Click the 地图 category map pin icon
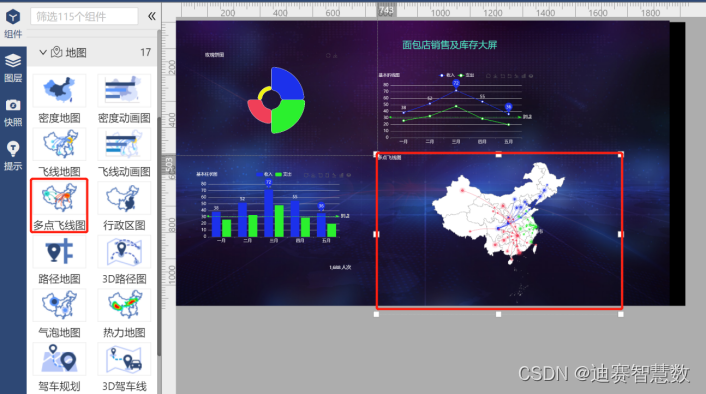Screen dimensions: 706x394 pos(56,52)
